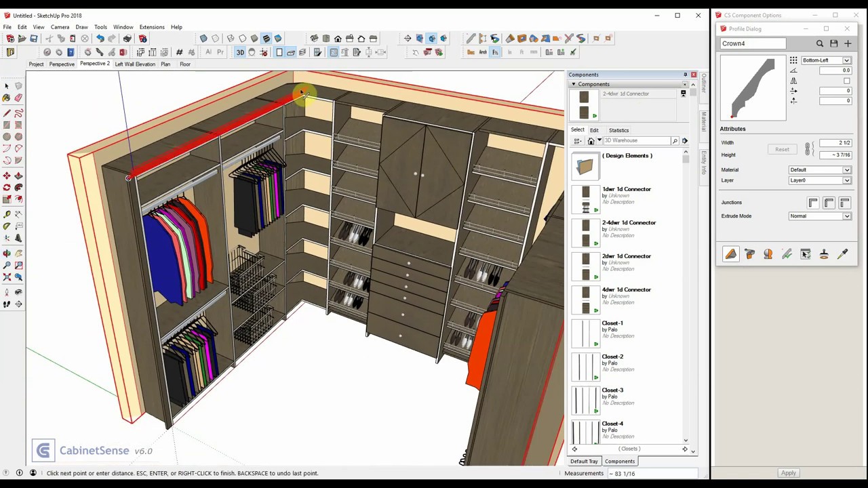This screenshot has height=488, width=868.
Task: Click the 3D Warehouse search field
Action: pos(637,141)
